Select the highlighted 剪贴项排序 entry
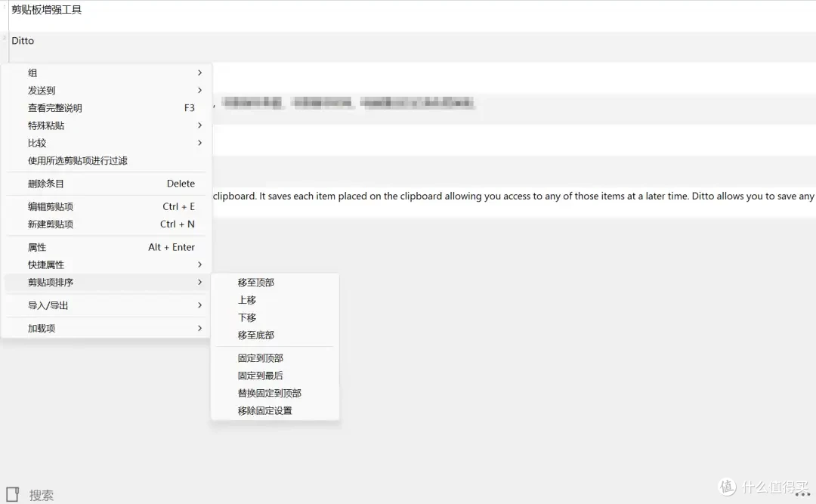Image resolution: width=816 pixels, height=504 pixels. 107,282
